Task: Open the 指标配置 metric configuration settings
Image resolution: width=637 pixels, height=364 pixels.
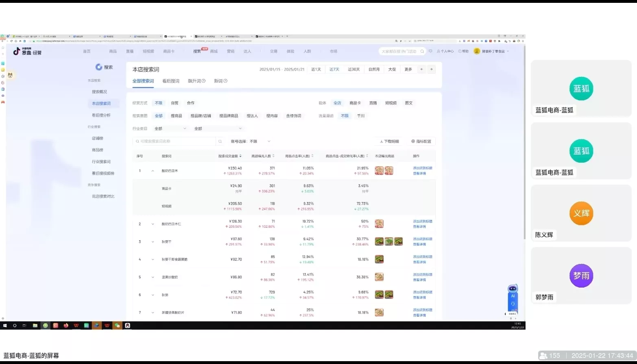Action: pos(422,141)
